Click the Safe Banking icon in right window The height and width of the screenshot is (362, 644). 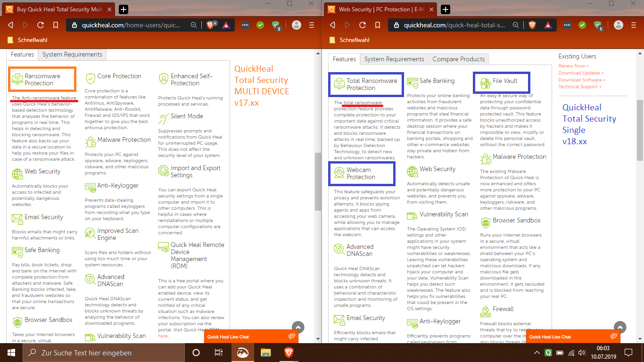(x=412, y=83)
